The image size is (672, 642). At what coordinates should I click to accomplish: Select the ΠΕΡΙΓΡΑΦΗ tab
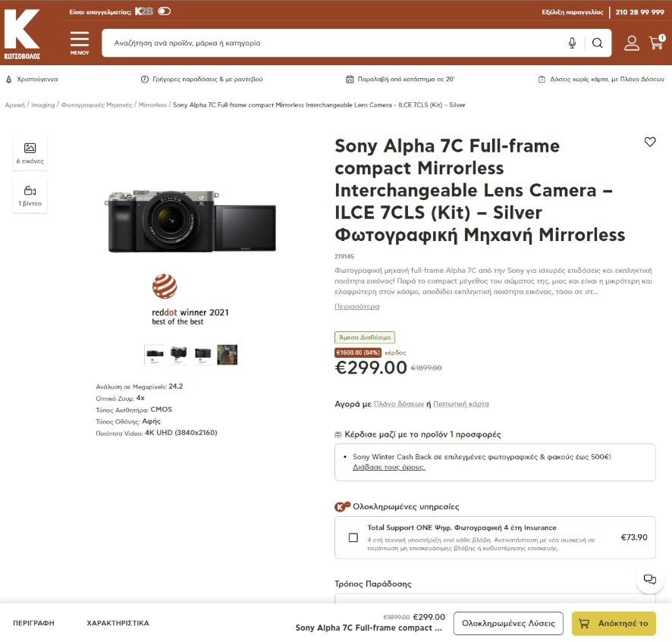(34, 623)
